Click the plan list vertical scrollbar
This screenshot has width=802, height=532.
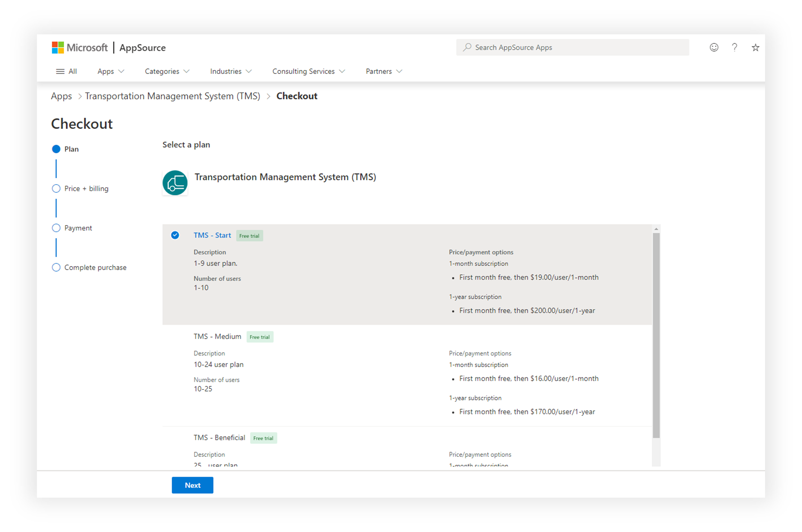pos(656,335)
